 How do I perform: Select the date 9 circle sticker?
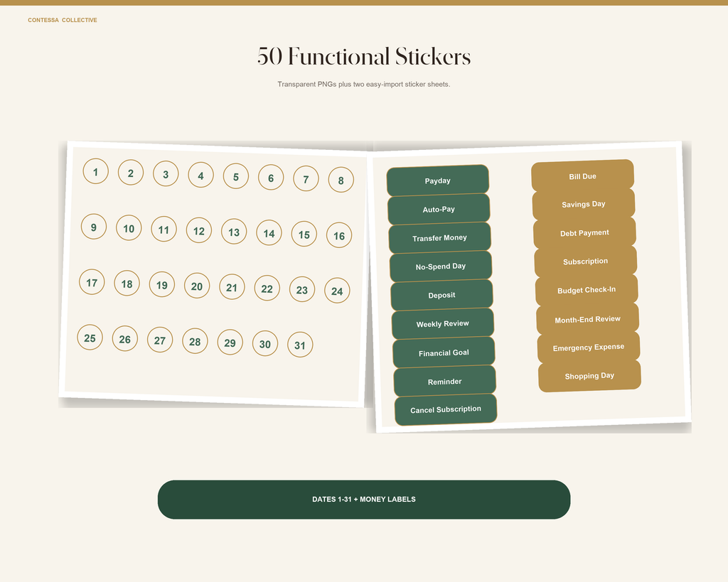click(94, 227)
